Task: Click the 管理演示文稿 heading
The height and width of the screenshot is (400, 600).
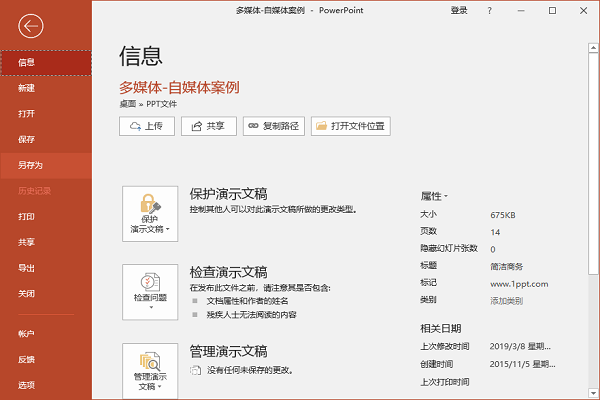Action: (x=228, y=351)
